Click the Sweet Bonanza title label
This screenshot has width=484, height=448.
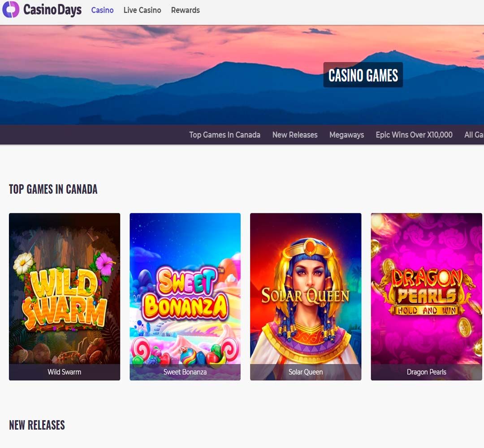tap(185, 372)
